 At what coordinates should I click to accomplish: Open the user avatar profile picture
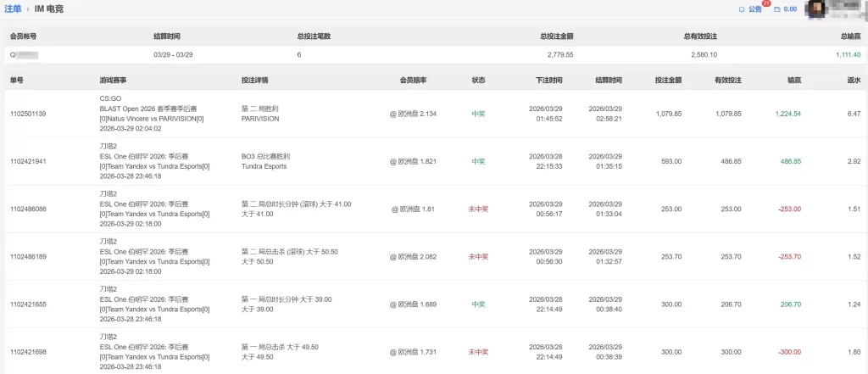[815, 9]
